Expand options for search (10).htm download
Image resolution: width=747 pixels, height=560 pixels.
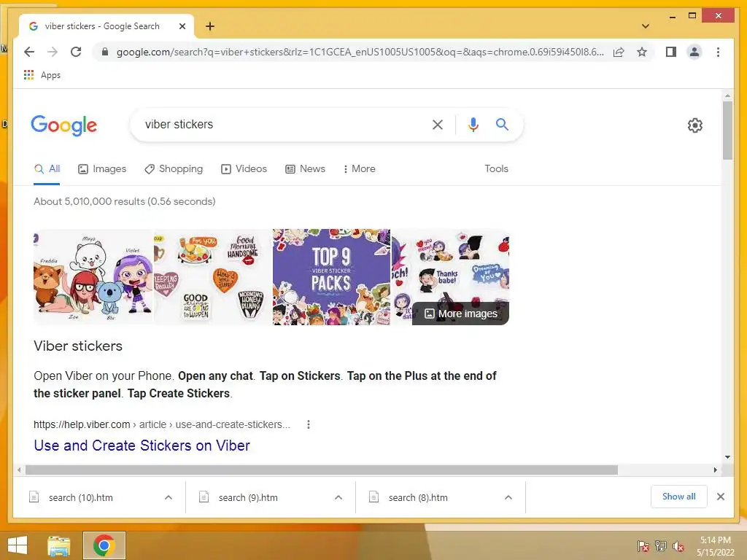click(x=169, y=497)
